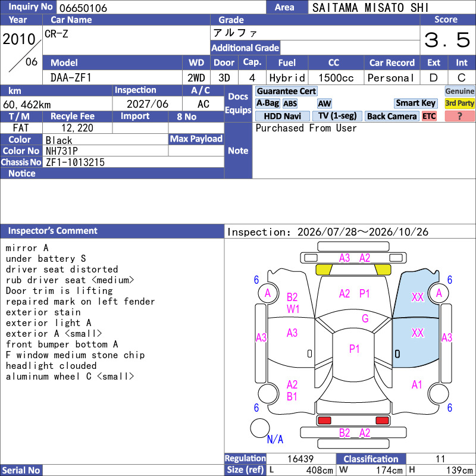This screenshot has width=476, height=476.
Task: Click the comment 'driver seat distorted'
Action: click(62, 270)
